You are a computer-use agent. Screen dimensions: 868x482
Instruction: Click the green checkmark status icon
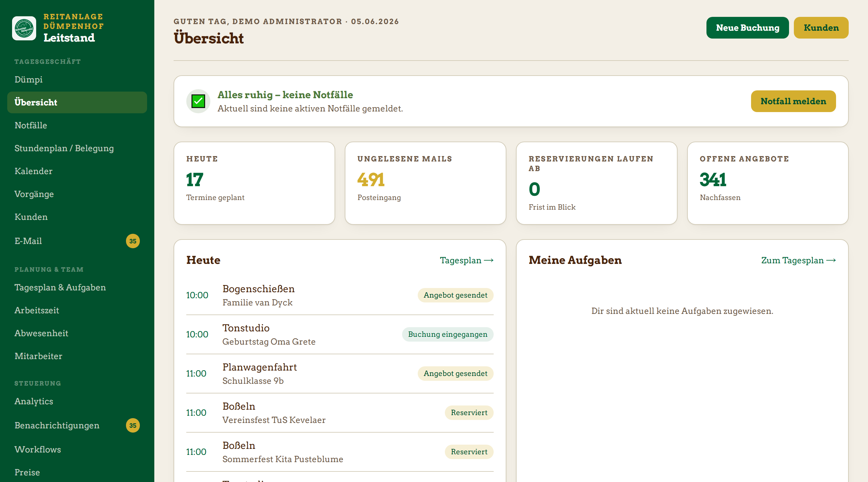(198, 101)
